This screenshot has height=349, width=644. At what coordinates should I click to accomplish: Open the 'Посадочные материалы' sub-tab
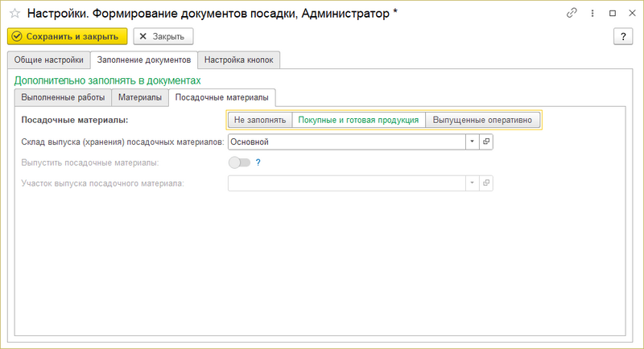pos(222,97)
